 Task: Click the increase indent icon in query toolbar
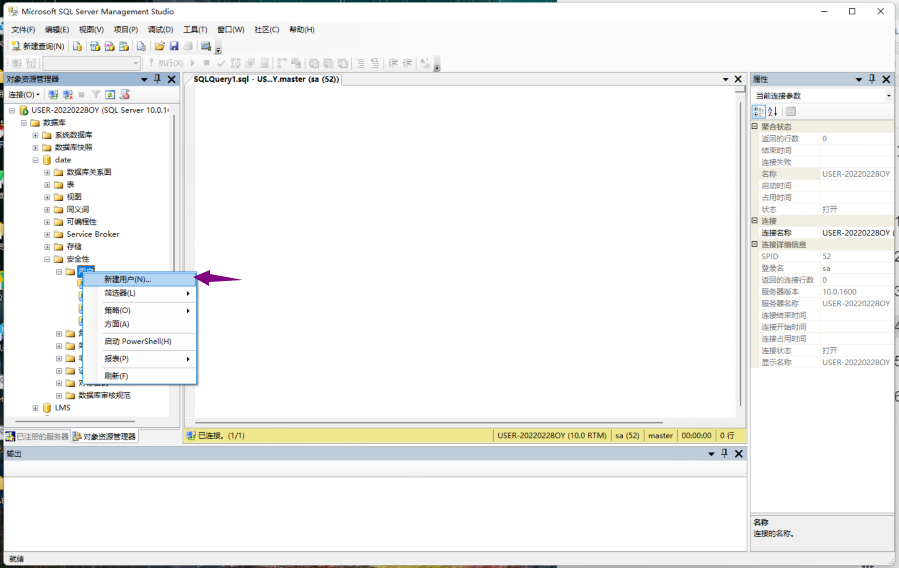(x=407, y=63)
